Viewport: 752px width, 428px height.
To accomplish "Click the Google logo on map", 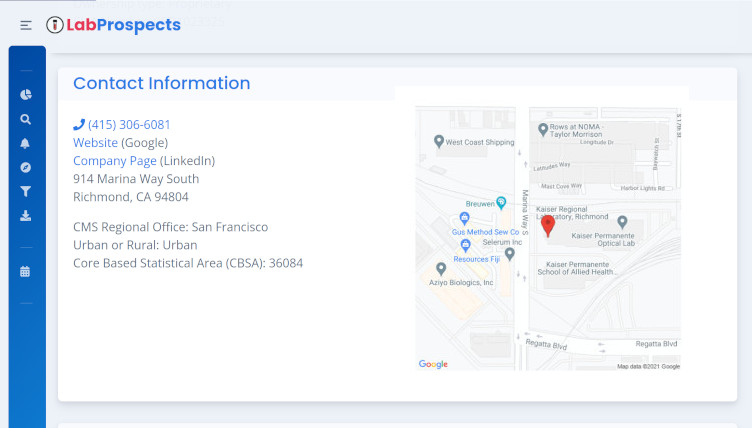I will point(433,364).
